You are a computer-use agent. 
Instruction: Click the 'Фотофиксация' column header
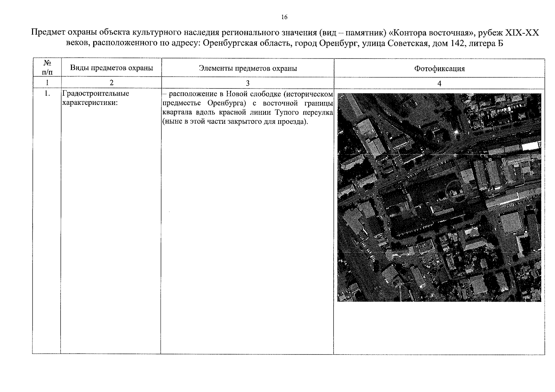click(x=439, y=69)
